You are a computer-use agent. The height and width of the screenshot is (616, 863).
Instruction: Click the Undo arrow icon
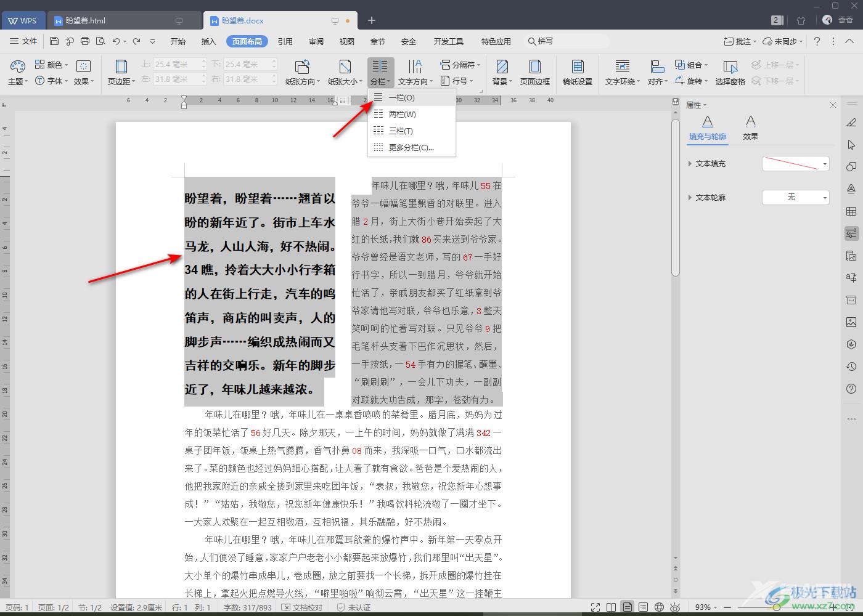click(x=116, y=41)
